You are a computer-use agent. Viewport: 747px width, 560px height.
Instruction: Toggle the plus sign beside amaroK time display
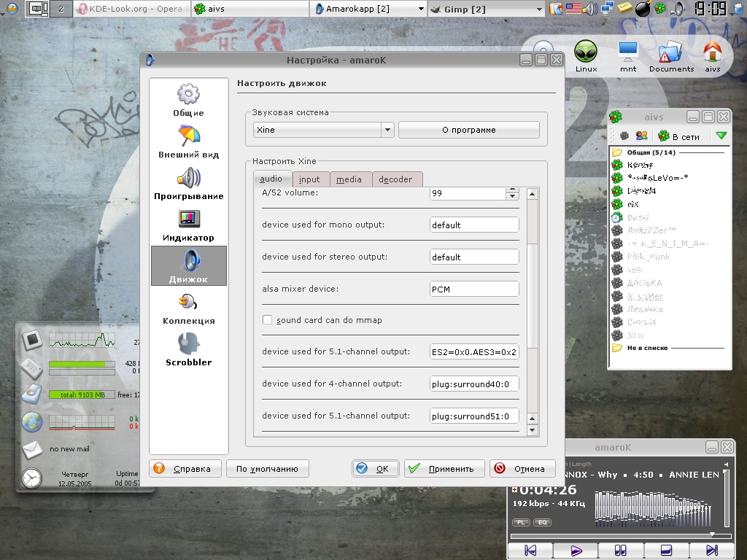(x=514, y=489)
